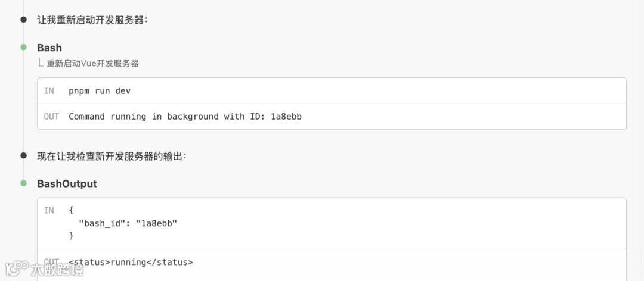Image resolution: width=644 pixels, height=281 pixels.
Task: Click the green status dot next to Bash
Action: click(x=24, y=47)
